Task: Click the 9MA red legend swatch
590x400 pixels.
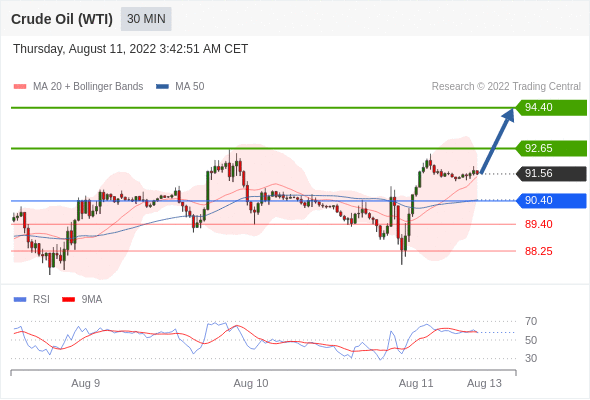Action: 68,300
